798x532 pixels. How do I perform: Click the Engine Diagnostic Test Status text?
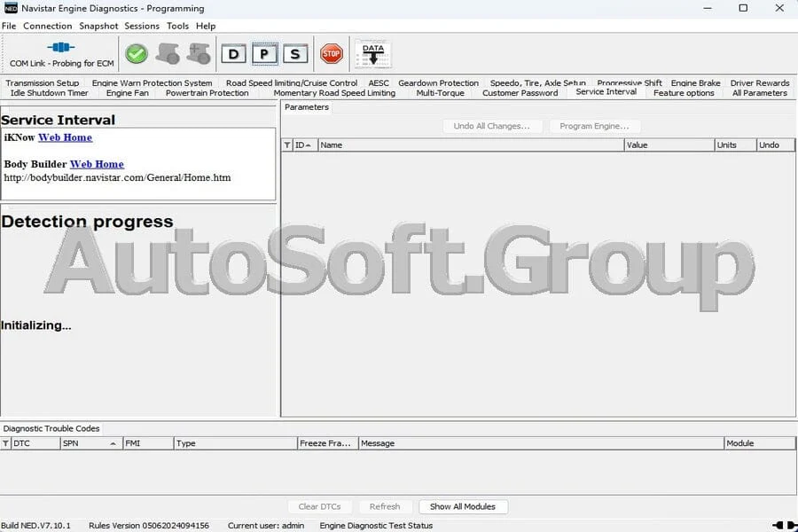pos(376,526)
